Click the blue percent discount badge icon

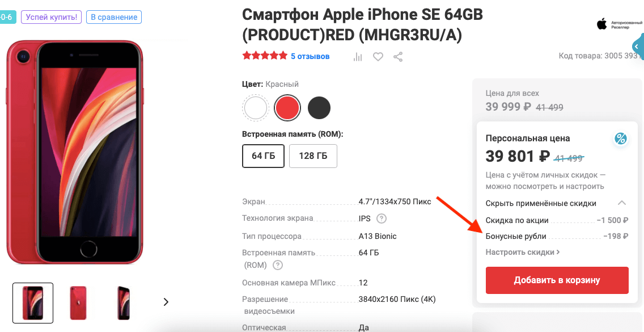pyautogui.click(x=620, y=139)
